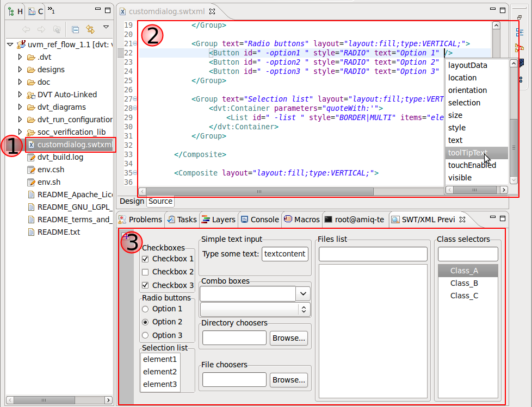Click the Back navigation arrow in Project Explorer
The width and height of the screenshot is (532, 407).
click(26, 29)
